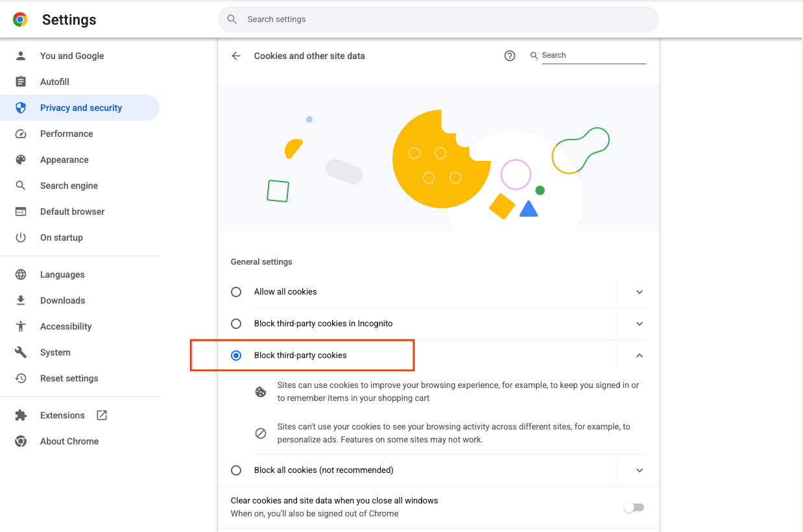Viewport: 803px width, 532px height.
Task: Collapse the Block third-party cookies details
Action: (640, 356)
